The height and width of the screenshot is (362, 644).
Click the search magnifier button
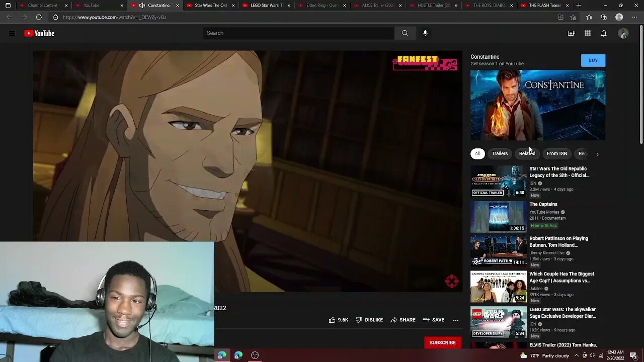click(405, 33)
